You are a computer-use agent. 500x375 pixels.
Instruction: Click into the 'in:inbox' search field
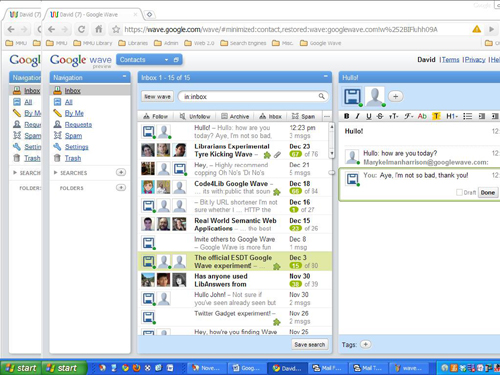pyautogui.click(x=249, y=97)
